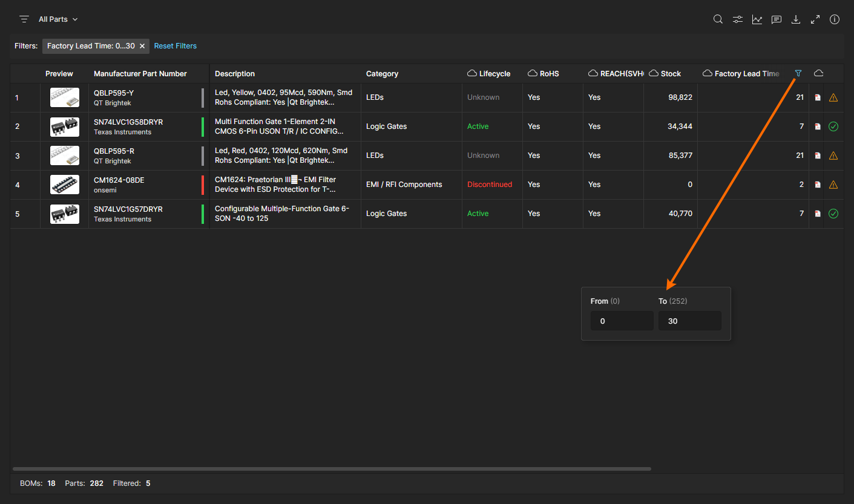Click the warning triangle on CM1624-08DE row
Screen dimensions: 854x504
coord(833,185)
